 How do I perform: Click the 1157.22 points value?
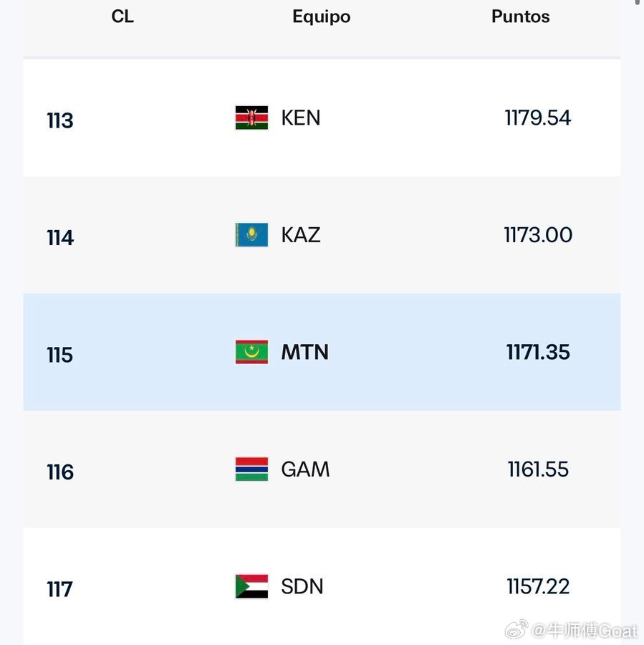[538, 586]
